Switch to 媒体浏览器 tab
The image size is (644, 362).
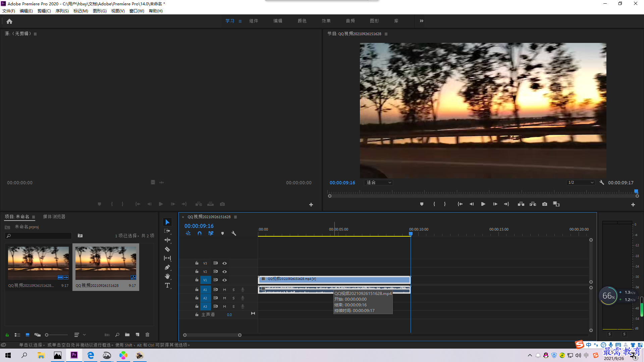coord(54,217)
